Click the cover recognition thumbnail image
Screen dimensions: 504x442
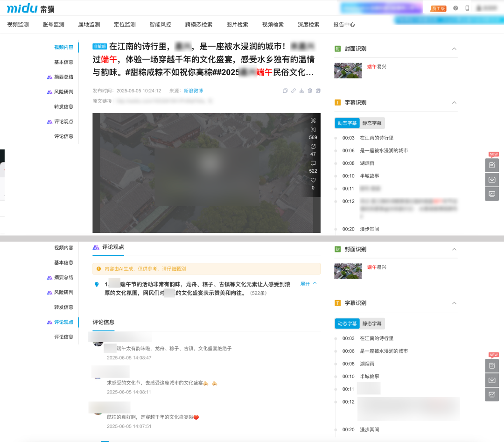[348, 71]
